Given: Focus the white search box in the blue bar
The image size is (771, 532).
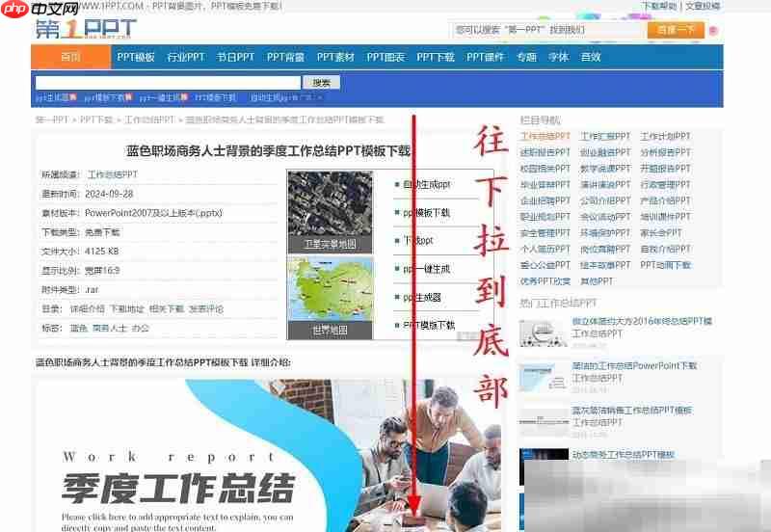Looking at the screenshot, I should (168, 82).
